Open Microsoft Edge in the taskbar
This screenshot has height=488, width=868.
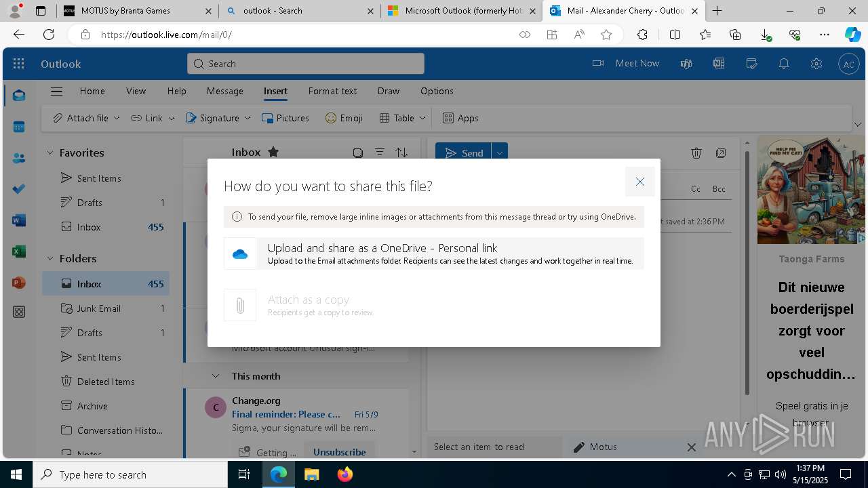pyautogui.click(x=279, y=474)
